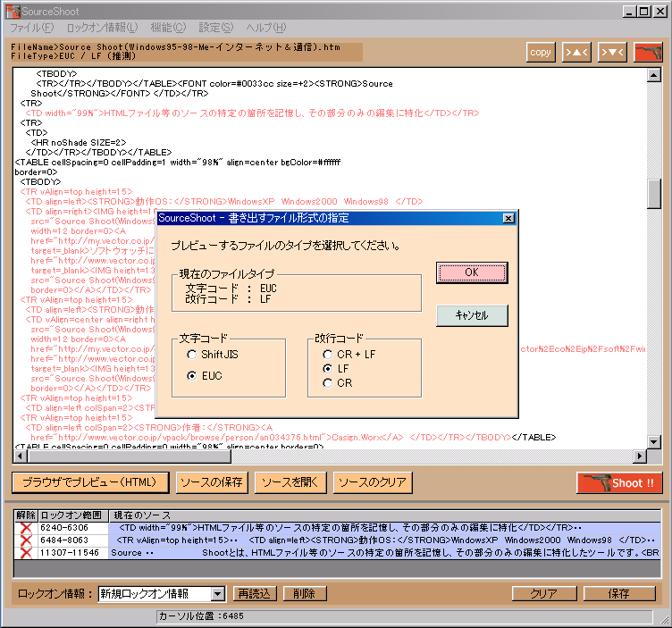Fire the Shoot !! button

coord(619,482)
